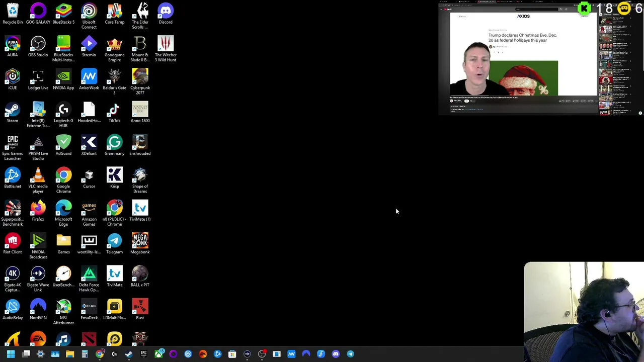Open Task View on the taskbar
644x362 pixels.
[26, 354]
